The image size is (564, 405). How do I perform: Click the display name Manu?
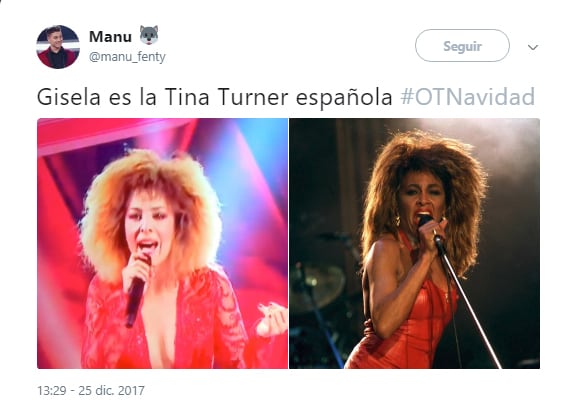(x=110, y=36)
